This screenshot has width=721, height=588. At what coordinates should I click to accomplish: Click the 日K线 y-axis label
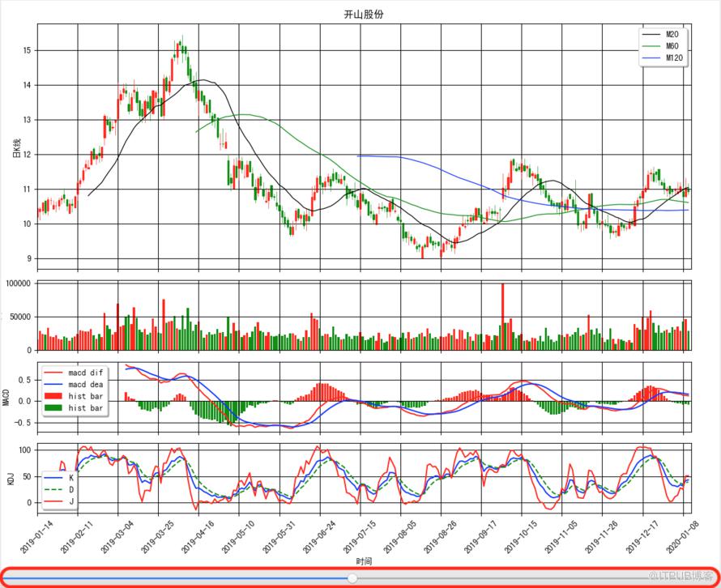pos(16,148)
